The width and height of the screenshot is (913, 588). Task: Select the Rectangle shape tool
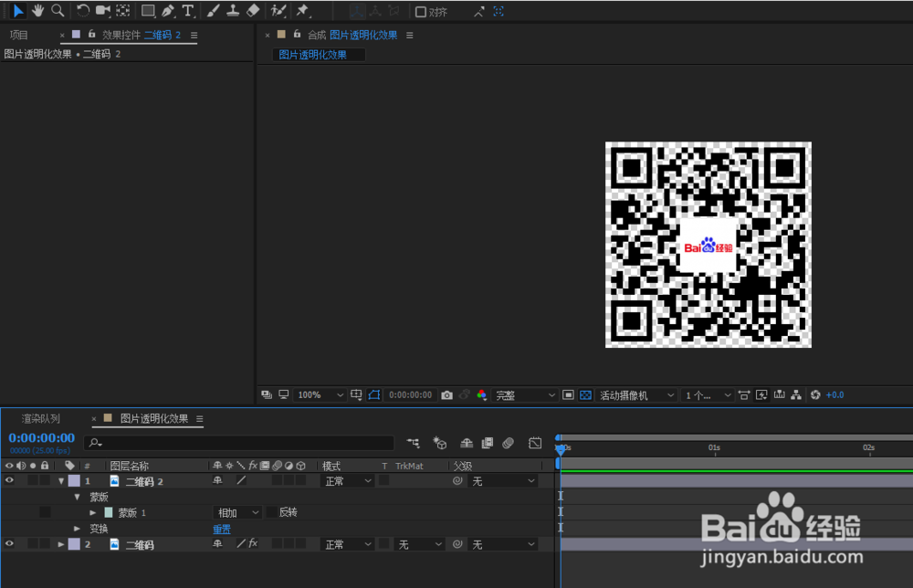click(148, 10)
